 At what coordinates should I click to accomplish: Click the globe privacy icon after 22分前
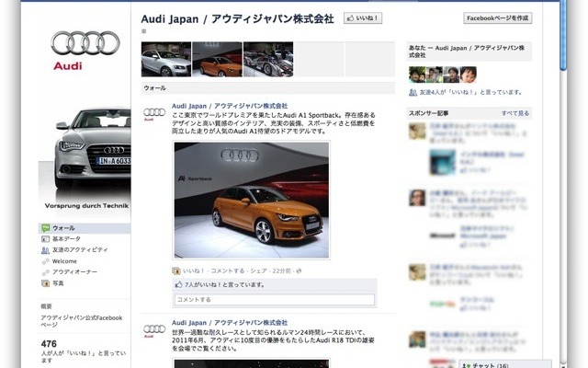point(299,270)
